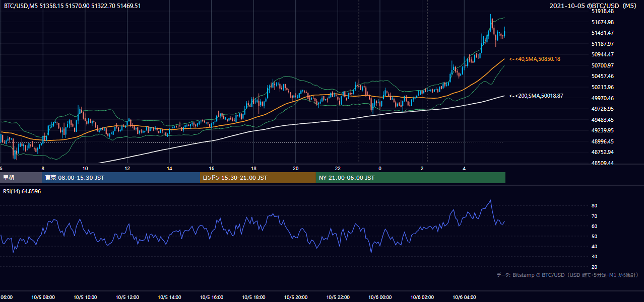This screenshot has height=302, width=644.
Task: Click price axis value 50213.96
Action: (x=603, y=87)
